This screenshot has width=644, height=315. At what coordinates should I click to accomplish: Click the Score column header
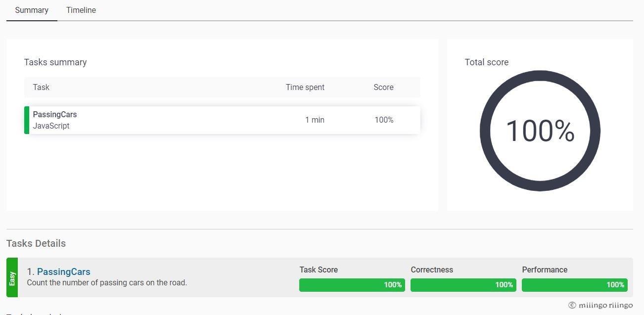(383, 87)
